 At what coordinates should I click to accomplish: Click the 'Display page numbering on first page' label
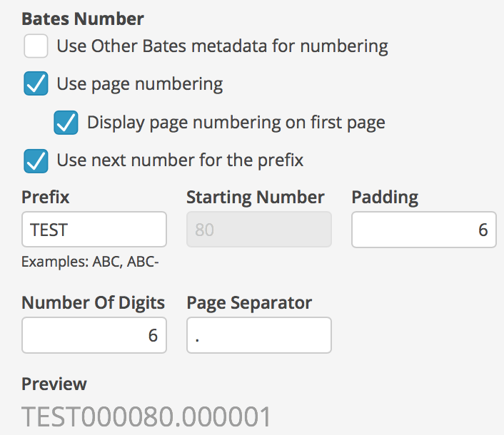236,123
